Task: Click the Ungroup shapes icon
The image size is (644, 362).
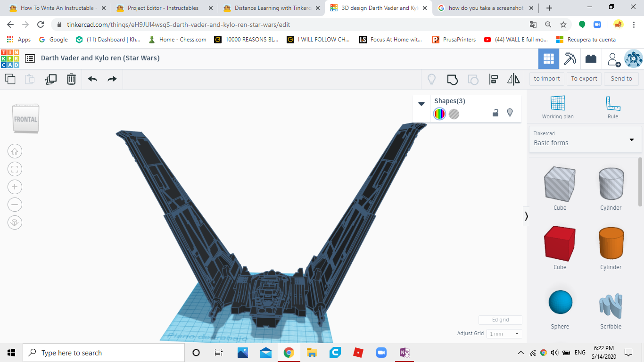Action: point(473,79)
